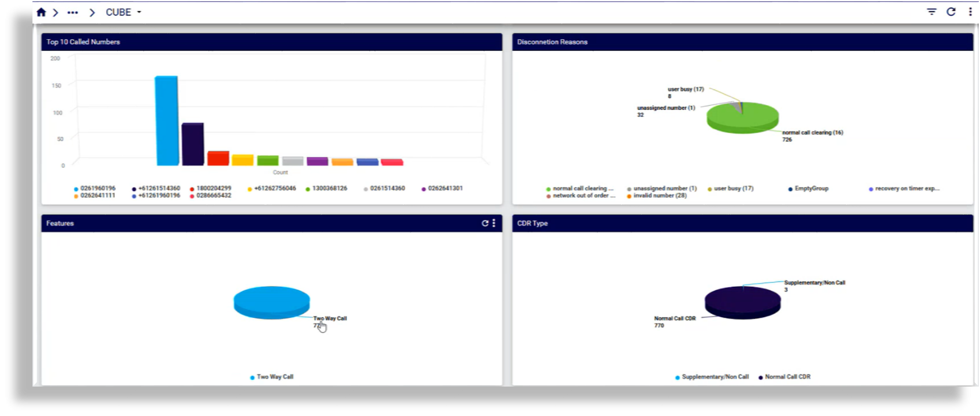Image resolution: width=980 pixels, height=416 pixels.
Task: Toggle the 0261960196 legend series
Action: [x=97, y=189]
